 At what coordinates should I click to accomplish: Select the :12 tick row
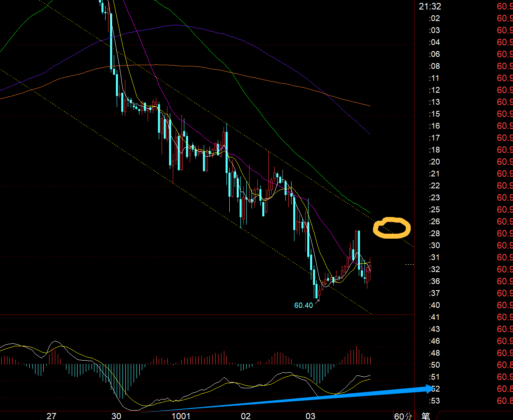pos(464,90)
